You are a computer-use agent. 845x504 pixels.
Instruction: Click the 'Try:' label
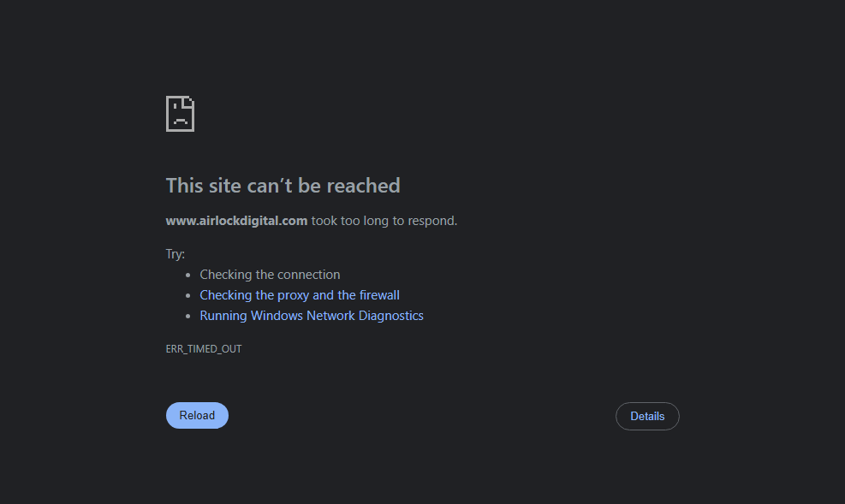tap(175, 254)
